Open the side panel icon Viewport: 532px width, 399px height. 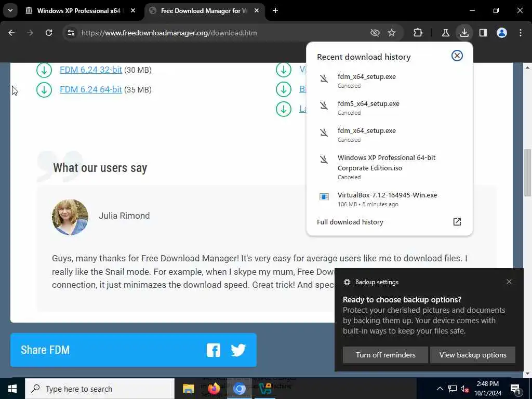483,33
